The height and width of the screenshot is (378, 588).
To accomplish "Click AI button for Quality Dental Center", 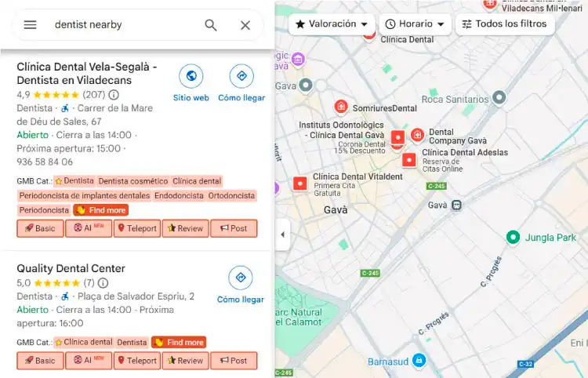I will click(89, 361).
